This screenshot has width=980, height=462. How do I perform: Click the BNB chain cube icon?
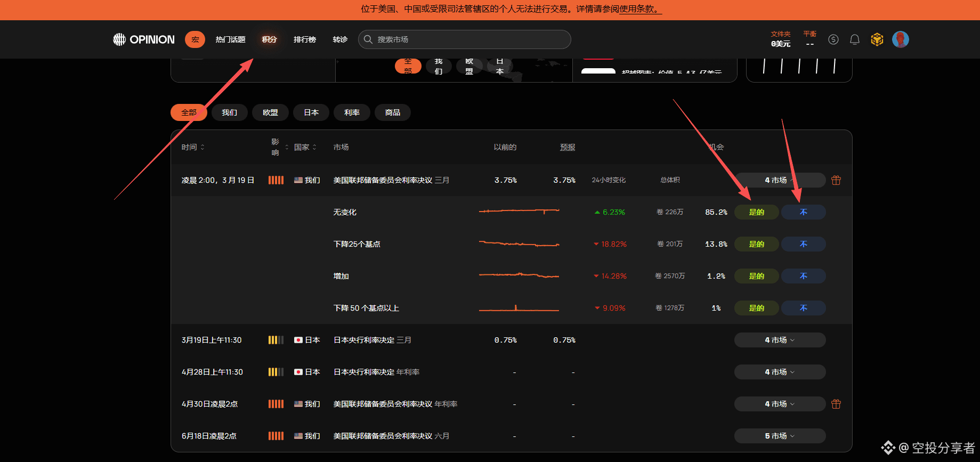coord(877,39)
